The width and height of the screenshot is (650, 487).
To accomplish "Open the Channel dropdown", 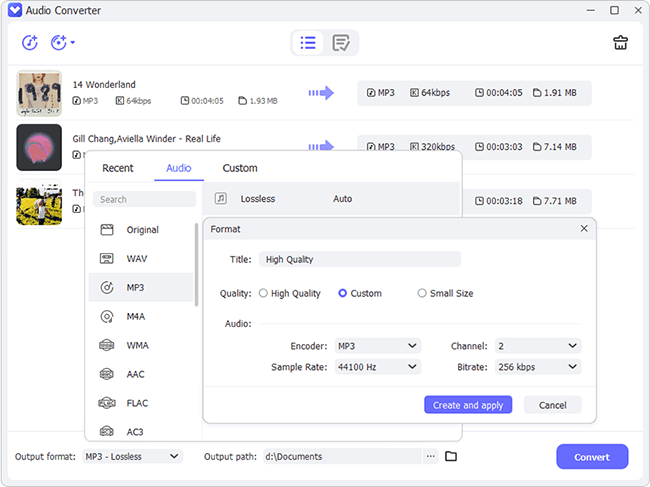I will coord(538,346).
